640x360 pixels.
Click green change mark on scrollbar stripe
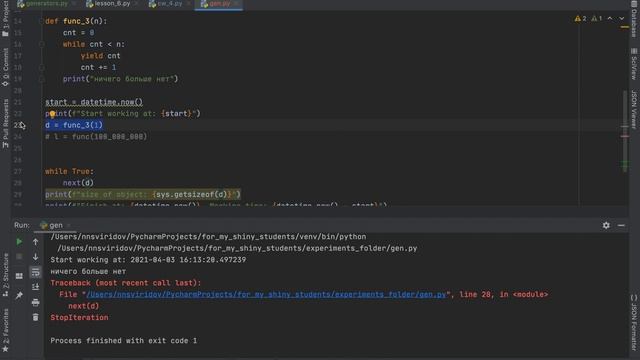tap(624, 165)
